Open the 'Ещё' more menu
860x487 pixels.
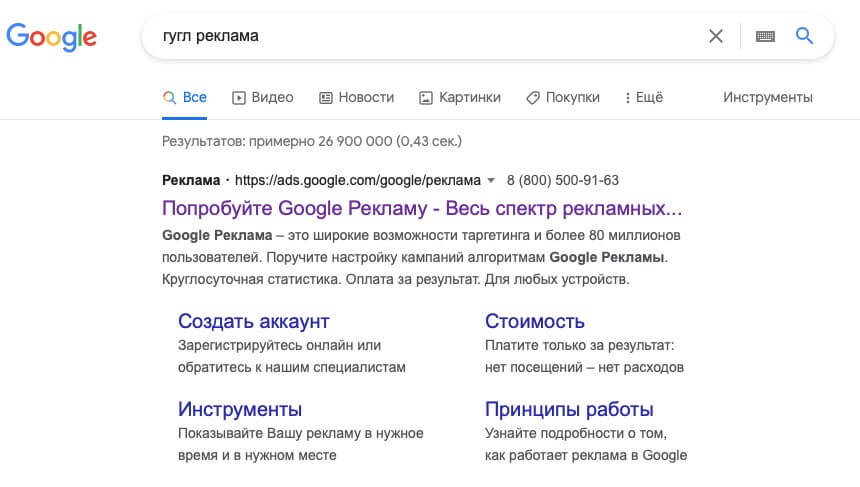point(643,98)
